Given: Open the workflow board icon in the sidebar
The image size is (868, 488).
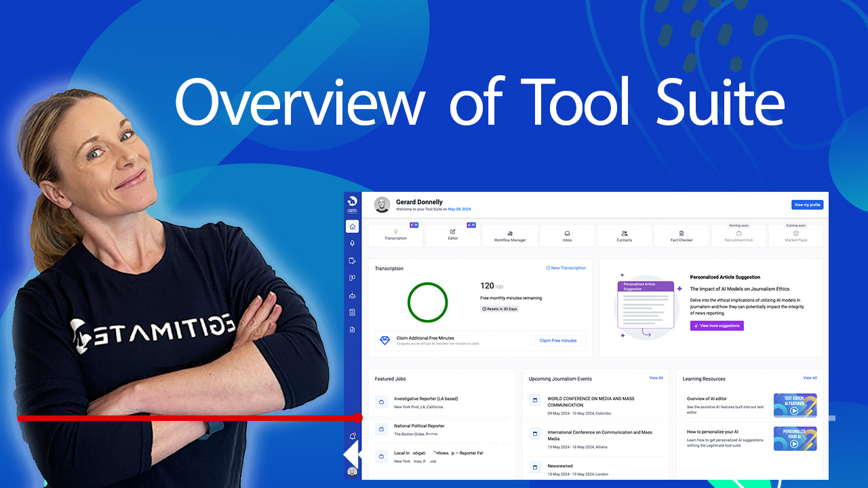Looking at the screenshot, I should (352, 278).
